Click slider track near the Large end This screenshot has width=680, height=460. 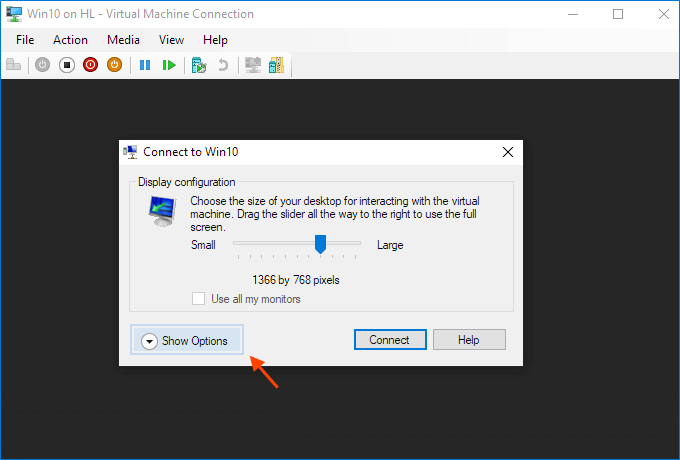click(x=353, y=243)
